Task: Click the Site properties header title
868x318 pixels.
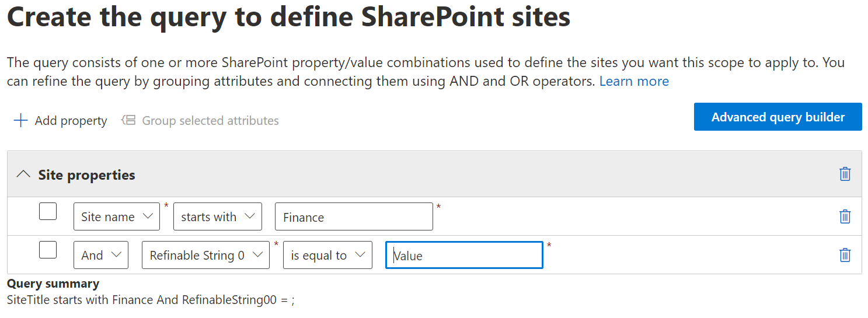Action: [86, 175]
